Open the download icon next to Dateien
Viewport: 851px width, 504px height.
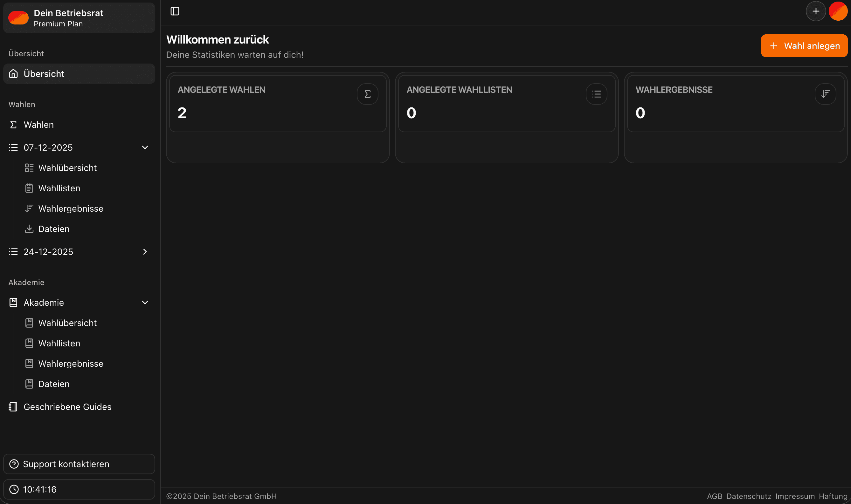[x=29, y=228]
